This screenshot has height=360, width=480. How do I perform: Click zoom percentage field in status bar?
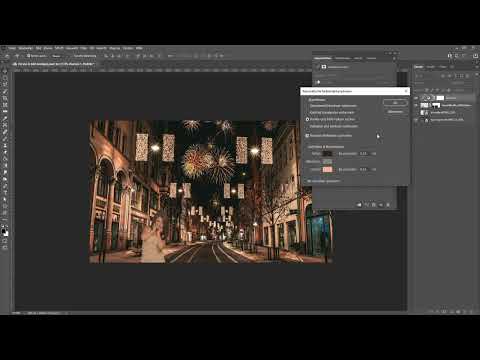pos(16,313)
